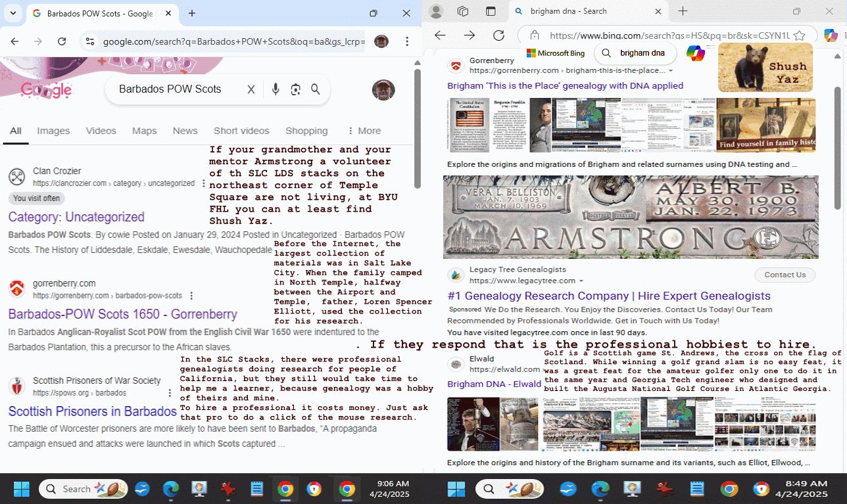The width and height of the screenshot is (847, 504).
Task: Switch to the Images tab on Google
Action: coord(53,131)
